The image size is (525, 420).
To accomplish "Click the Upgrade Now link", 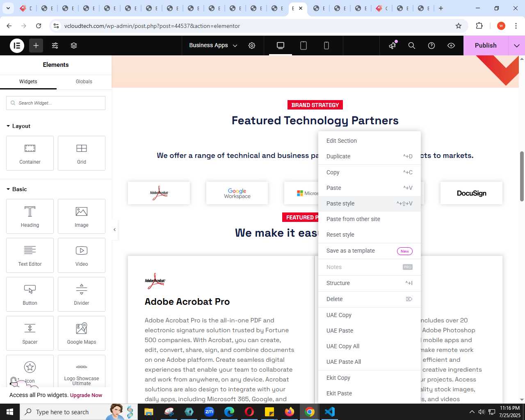I will [x=86, y=395].
